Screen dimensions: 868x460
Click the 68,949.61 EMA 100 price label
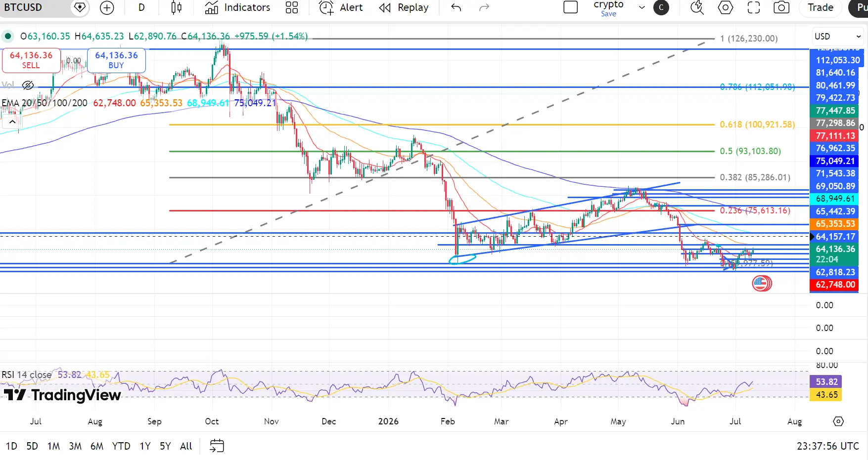point(835,199)
